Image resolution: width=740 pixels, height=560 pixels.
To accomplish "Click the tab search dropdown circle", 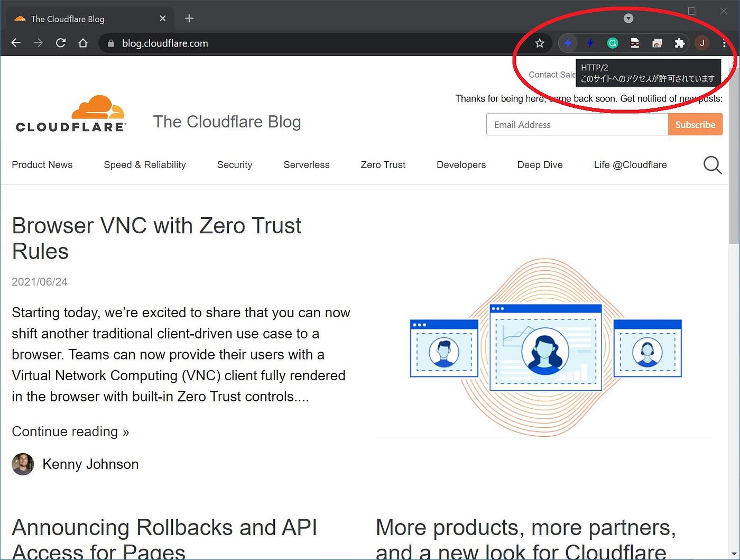I will [x=628, y=19].
